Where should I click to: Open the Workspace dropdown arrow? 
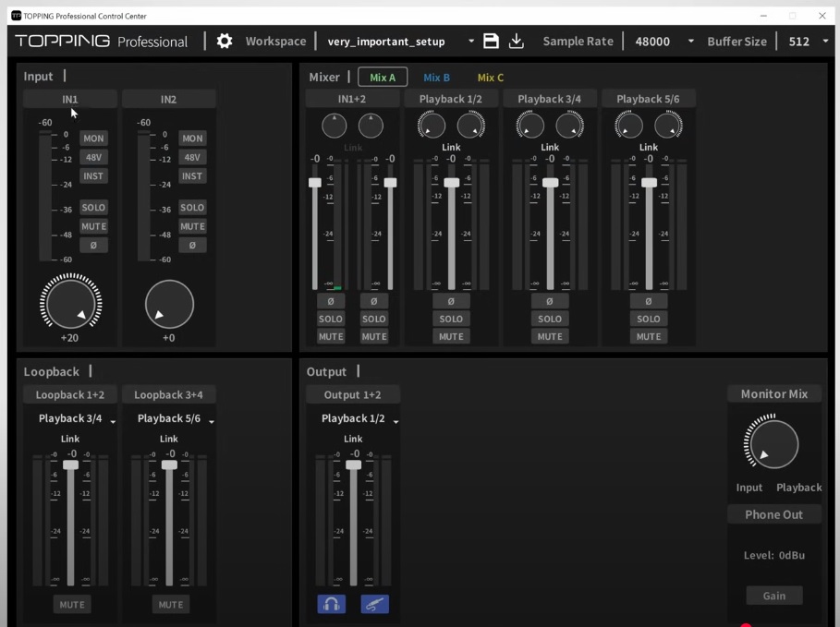click(x=471, y=42)
